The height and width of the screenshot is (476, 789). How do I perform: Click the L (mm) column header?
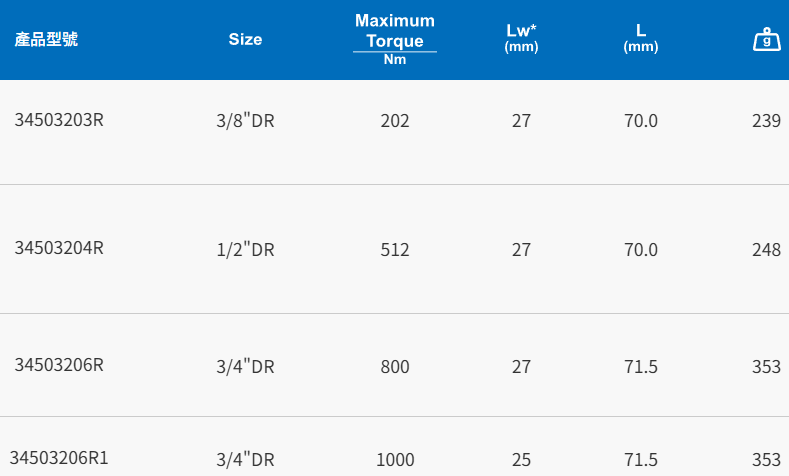641,39
